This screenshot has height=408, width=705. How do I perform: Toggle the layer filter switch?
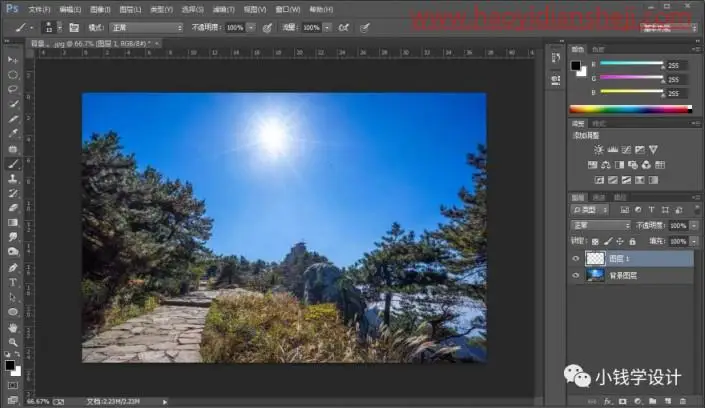point(696,210)
